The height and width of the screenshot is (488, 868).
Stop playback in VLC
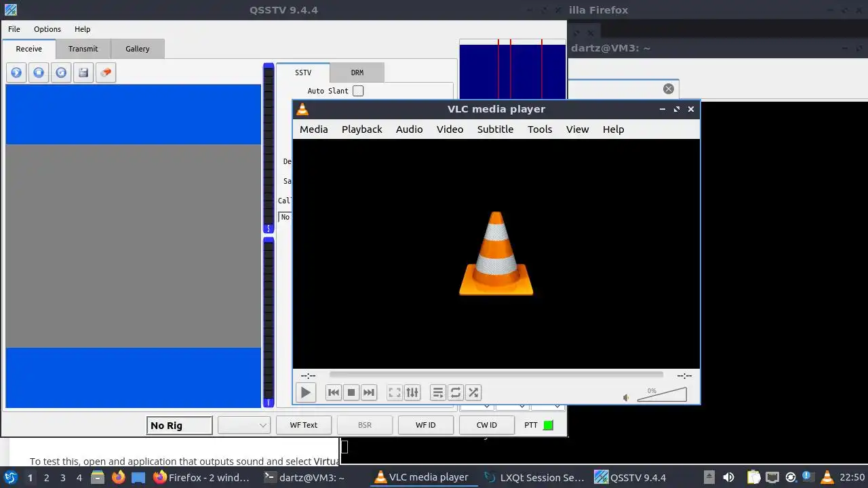pos(351,392)
